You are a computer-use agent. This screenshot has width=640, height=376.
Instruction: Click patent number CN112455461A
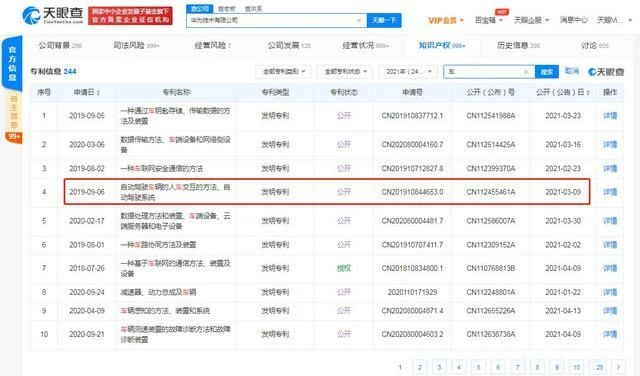click(x=491, y=192)
